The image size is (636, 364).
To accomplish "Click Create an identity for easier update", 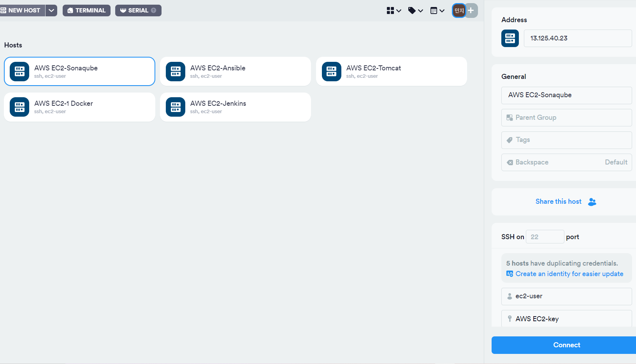I will click(569, 274).
